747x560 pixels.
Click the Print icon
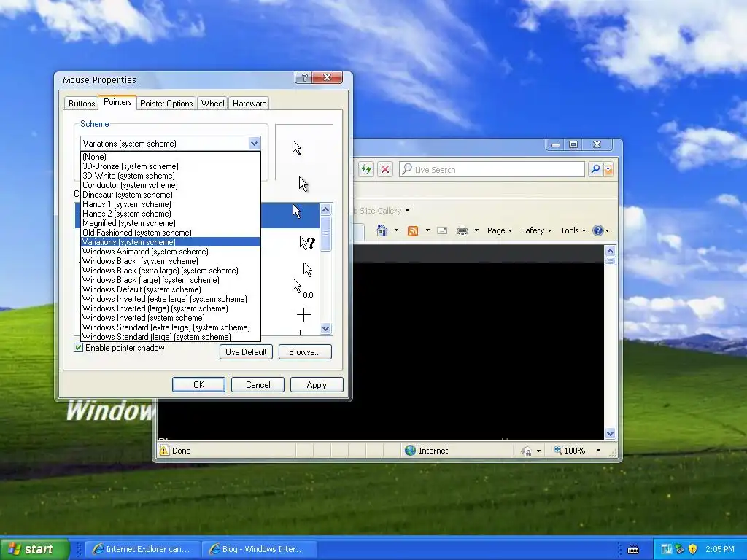point(462,230)
